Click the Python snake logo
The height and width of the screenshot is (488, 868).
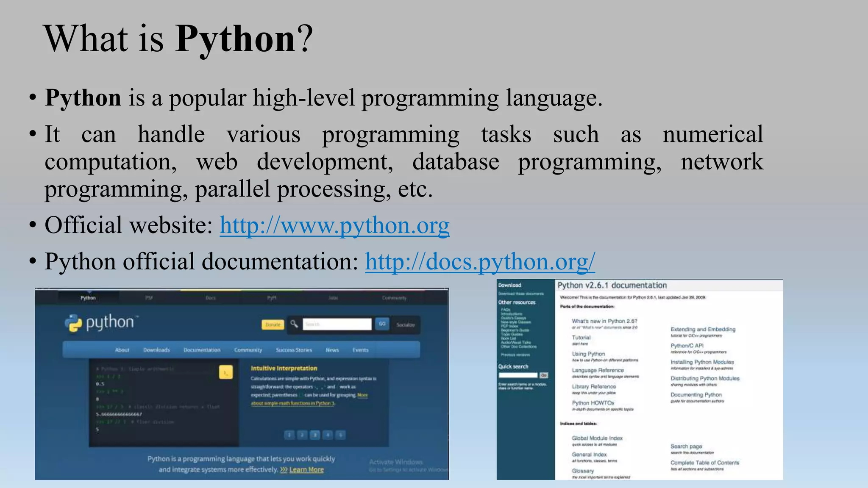(73, 324)
